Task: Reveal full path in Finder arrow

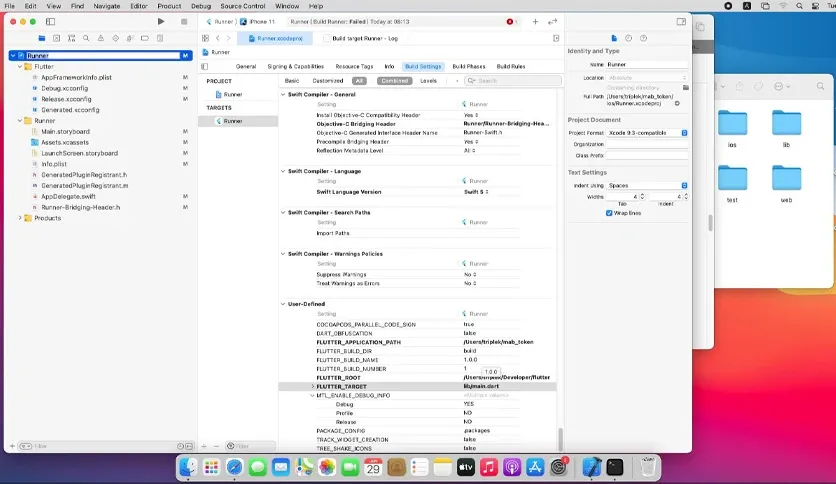Action: (677, 103)
